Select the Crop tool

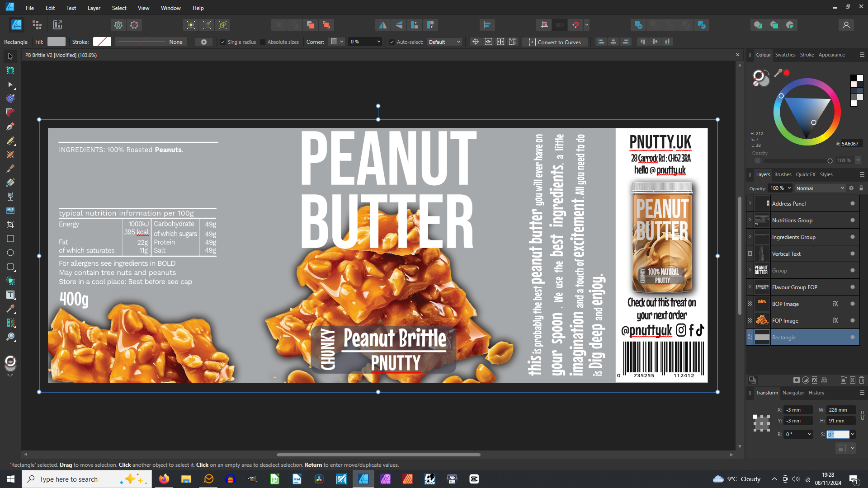(10, 225)
